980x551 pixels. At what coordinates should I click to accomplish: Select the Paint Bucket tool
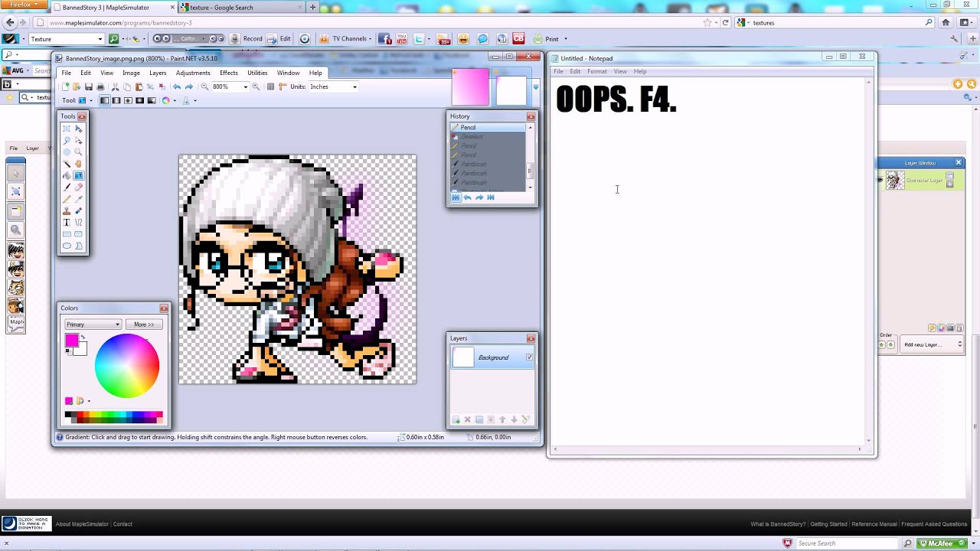point(67,175)
